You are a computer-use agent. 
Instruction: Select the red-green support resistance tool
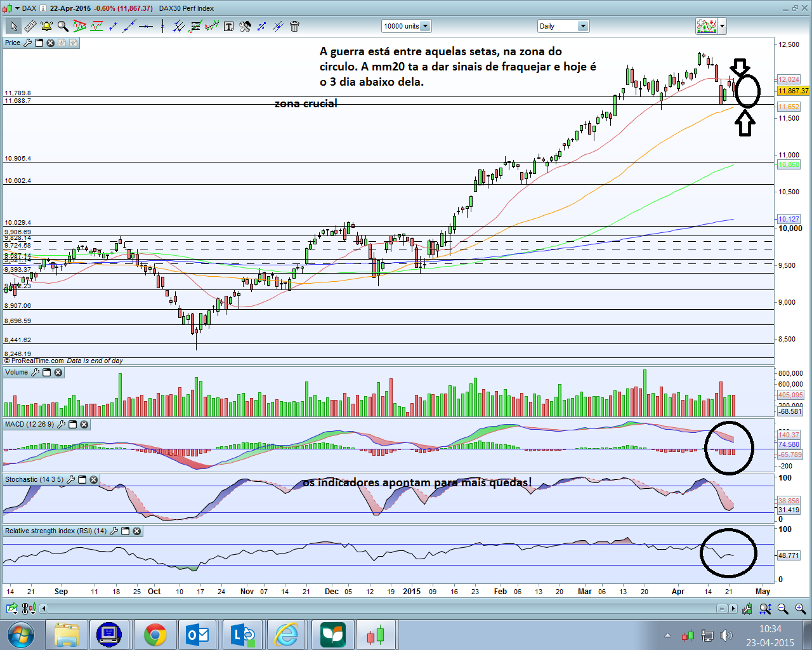(96, 26)
